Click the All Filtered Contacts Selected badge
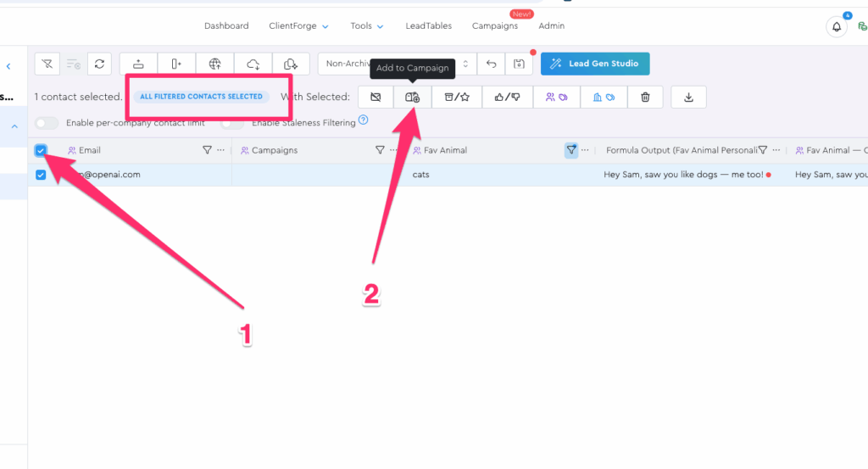 202,97
